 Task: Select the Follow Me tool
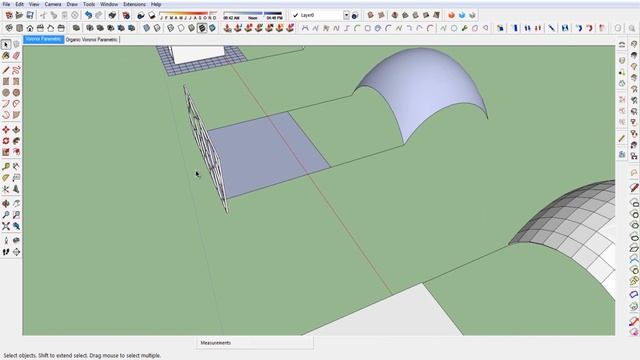coord(16,141)
